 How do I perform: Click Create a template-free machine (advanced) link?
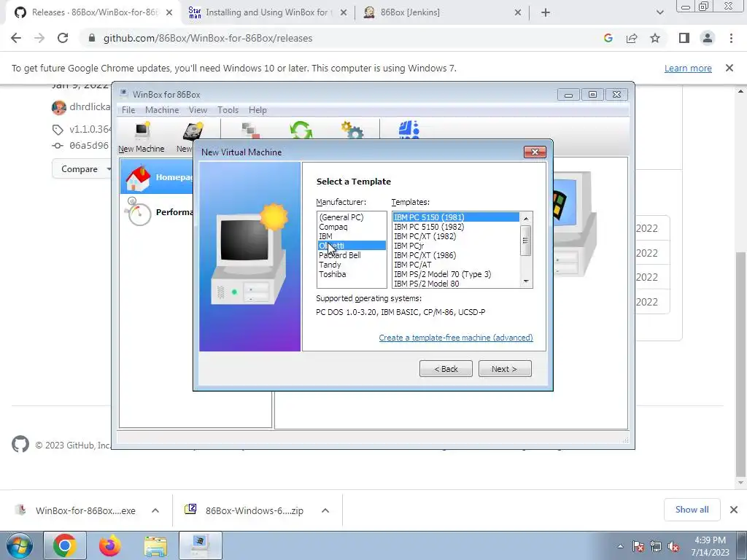tap(456, 338)
